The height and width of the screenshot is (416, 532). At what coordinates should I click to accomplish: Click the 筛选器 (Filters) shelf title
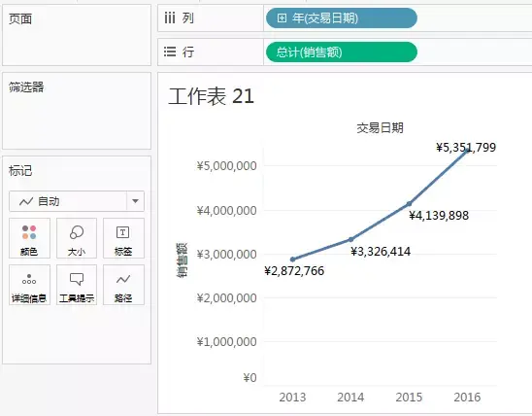click(26, 87)
